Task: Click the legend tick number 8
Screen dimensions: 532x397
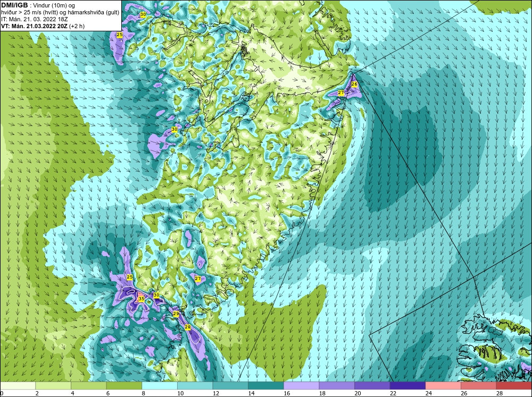Action: click(144, 393)
